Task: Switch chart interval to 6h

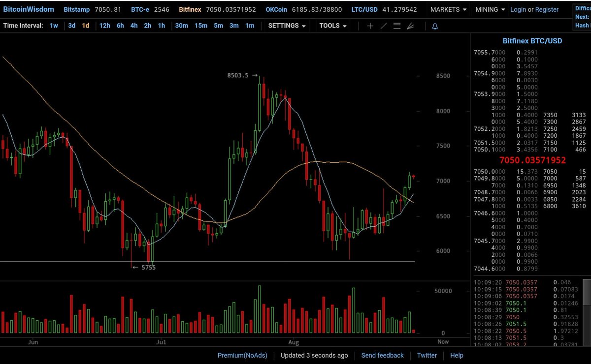Action: tap(120, 26)
